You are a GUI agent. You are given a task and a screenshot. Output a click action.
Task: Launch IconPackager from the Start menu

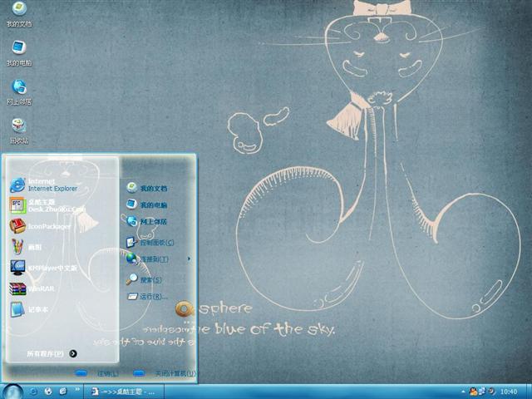pyautogui.click(x=40, y=226)
